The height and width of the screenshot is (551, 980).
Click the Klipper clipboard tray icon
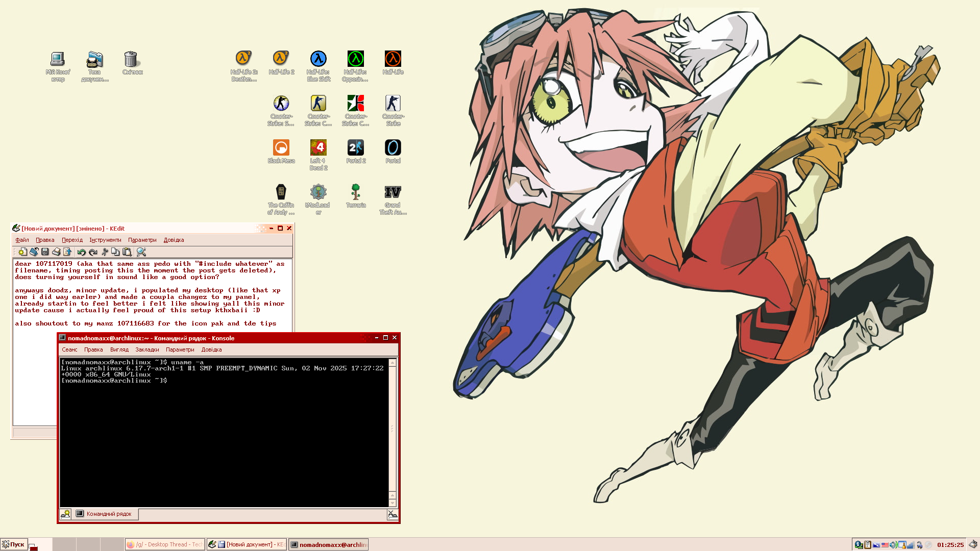(868, 545)
